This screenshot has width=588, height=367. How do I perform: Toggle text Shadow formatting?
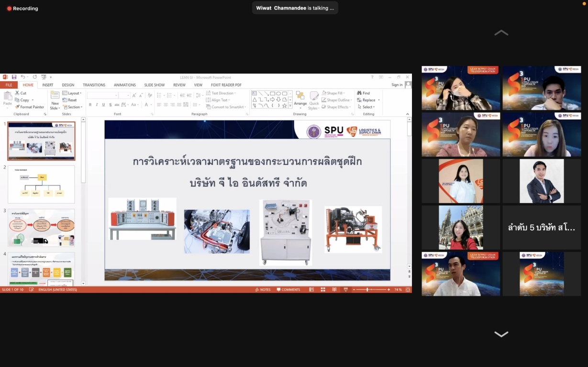[x=110, y=105]
